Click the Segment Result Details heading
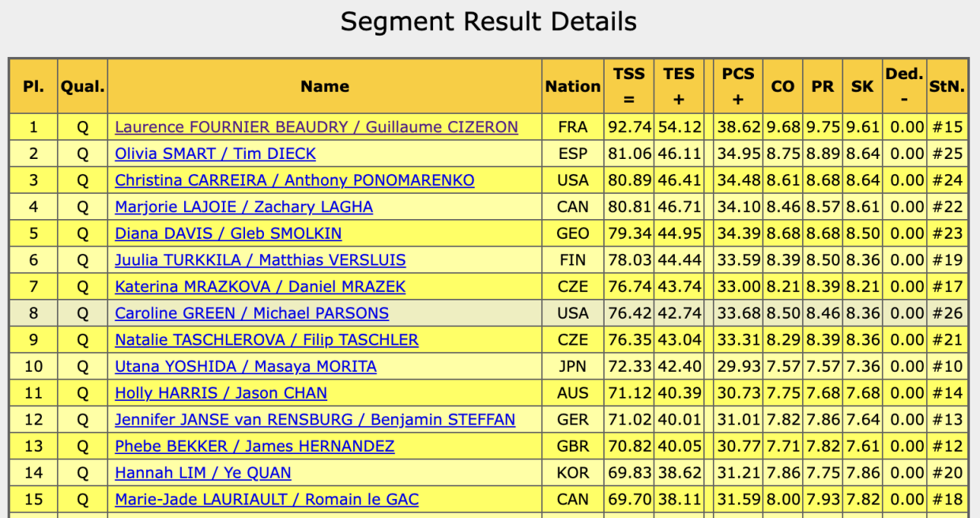980x518 pixels. [488, 21]
